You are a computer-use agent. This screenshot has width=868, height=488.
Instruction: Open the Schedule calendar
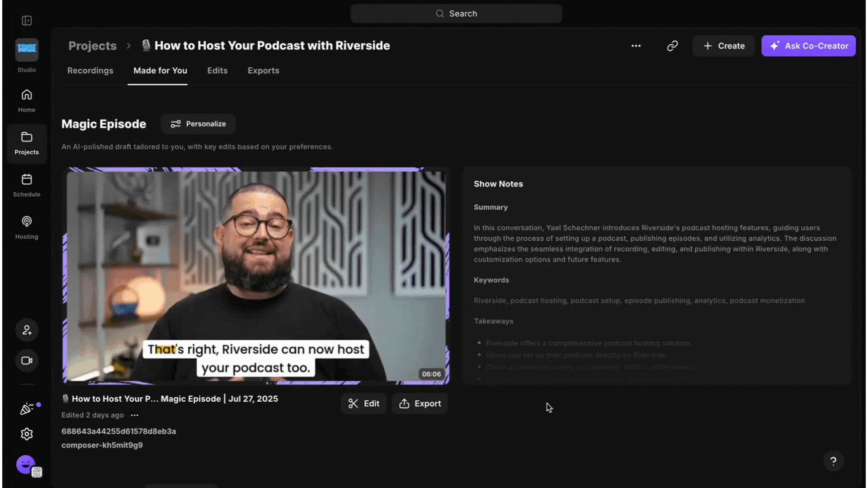point(27,186)
